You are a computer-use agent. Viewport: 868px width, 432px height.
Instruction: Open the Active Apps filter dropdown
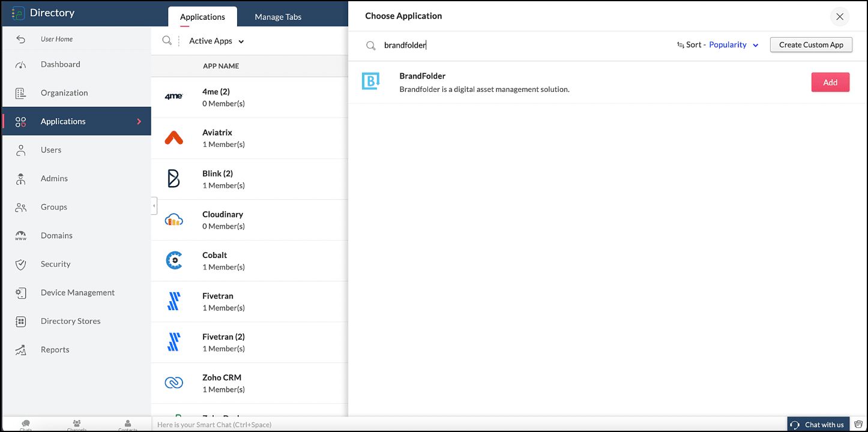point(217,41)
